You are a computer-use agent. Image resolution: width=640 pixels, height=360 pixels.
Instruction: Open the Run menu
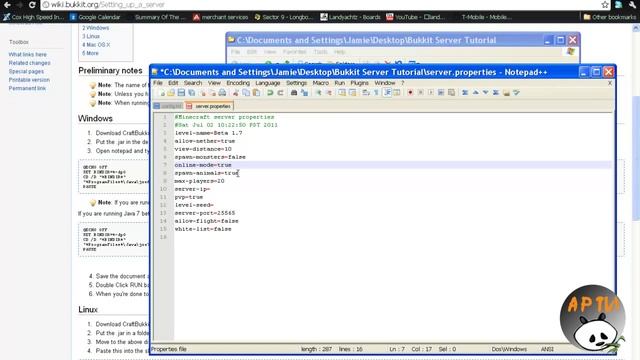pos(340,83)
